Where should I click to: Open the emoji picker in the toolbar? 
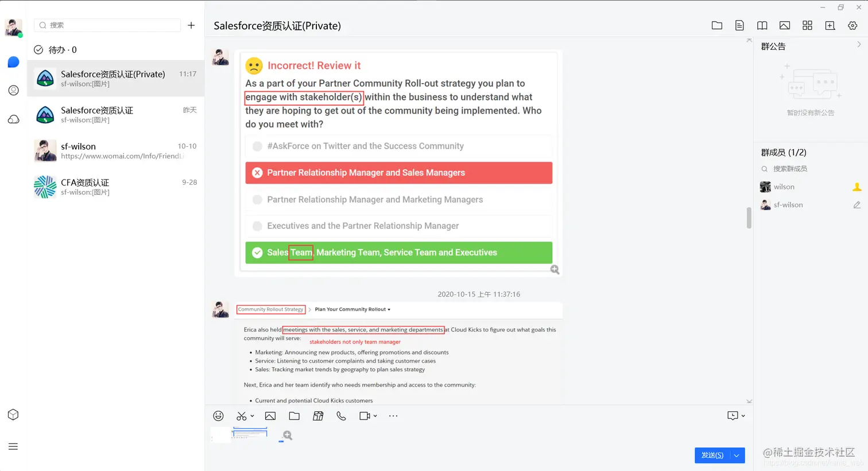(x=218, y=416)
